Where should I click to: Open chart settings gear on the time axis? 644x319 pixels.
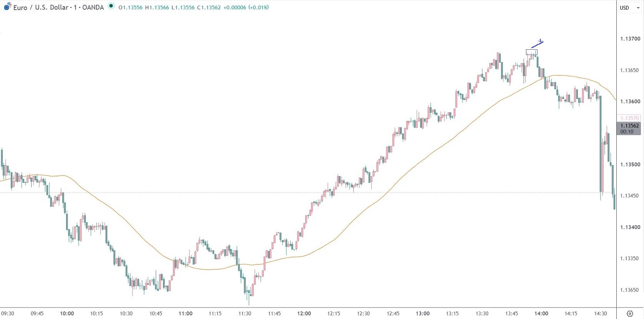(630, 314)
